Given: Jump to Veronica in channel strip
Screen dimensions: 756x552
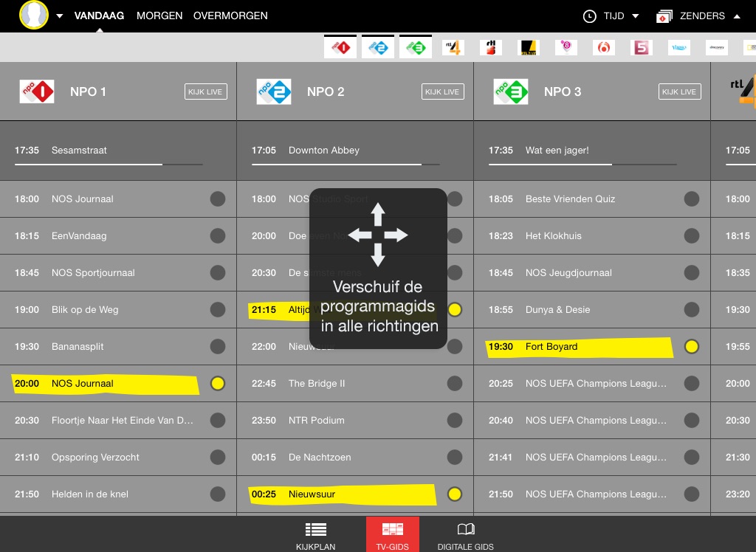Looking at the screenshot, I should 679,47.
